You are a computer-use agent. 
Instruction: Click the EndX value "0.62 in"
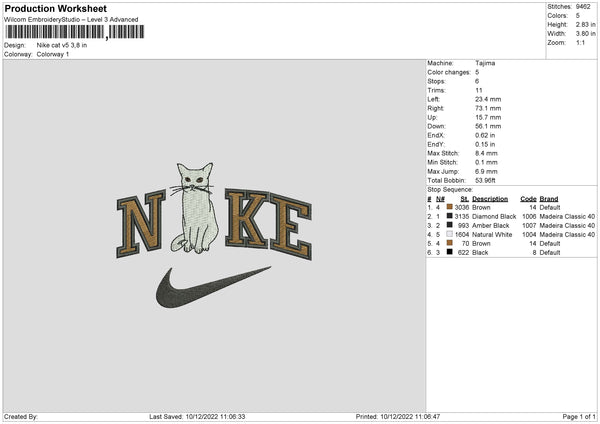click(x=485, y=135)
